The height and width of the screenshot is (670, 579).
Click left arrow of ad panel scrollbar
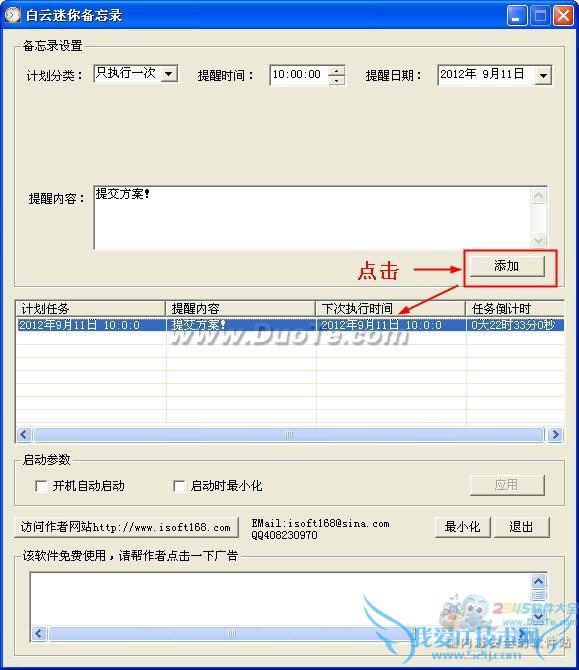(x=39, y=633)
